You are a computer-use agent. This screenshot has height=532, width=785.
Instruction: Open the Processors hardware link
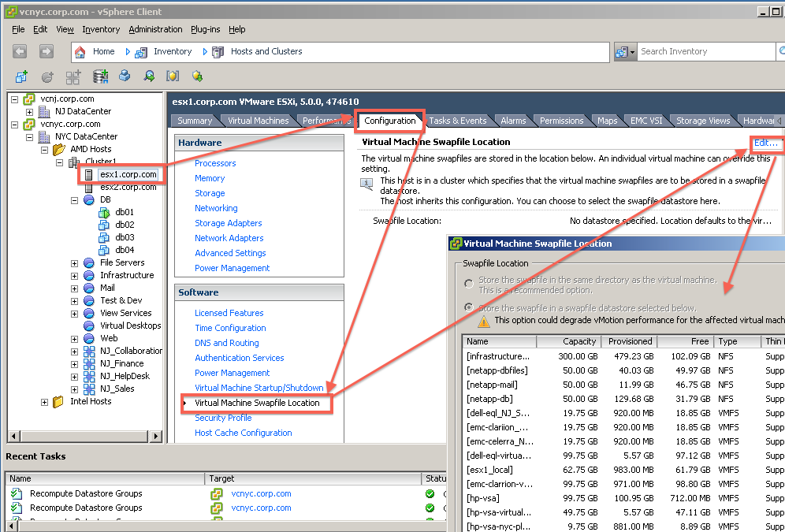pyautogui.click(x=215, y=163)
